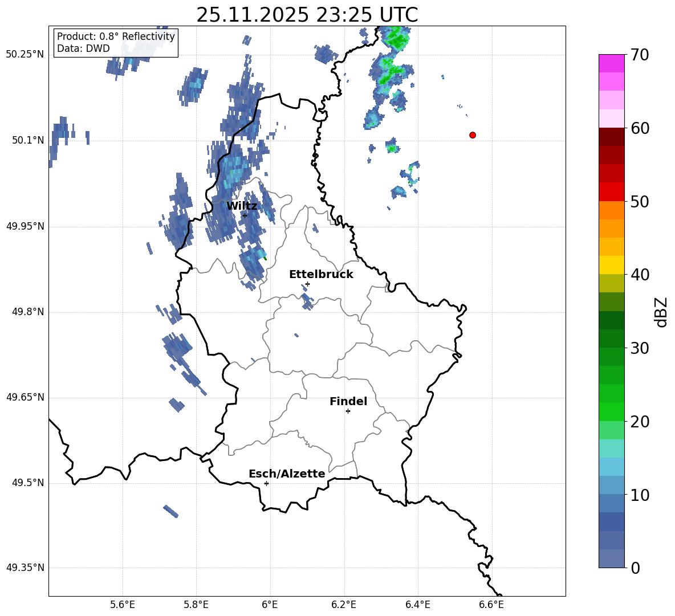This screenshot has width=675, height=616.
Task: Click the 6°E longitude label
Action: (270, 605)
